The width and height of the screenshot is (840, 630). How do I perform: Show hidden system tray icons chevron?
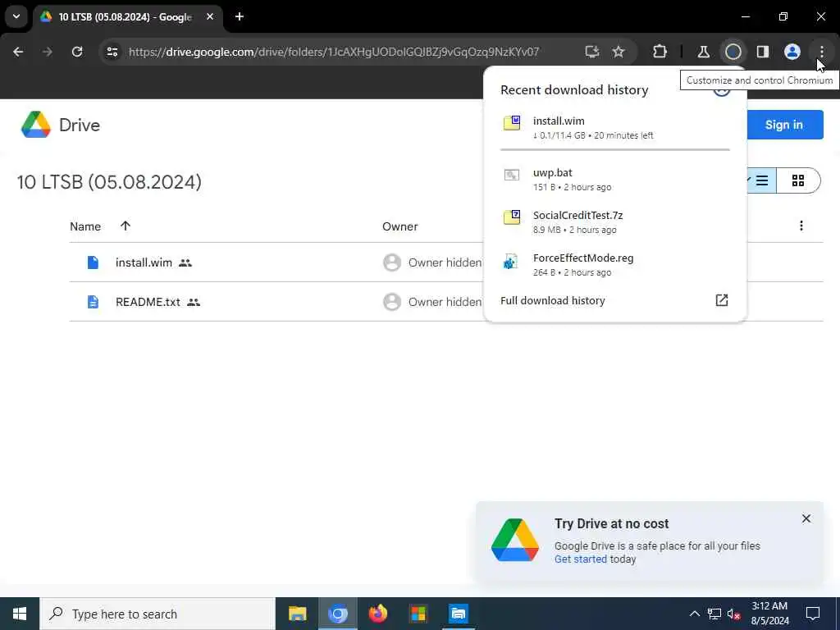tap(694, 614)
